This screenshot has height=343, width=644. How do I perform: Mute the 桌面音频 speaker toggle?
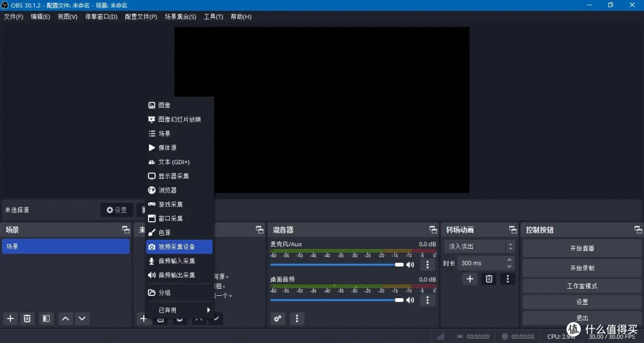tap(410, 300)
